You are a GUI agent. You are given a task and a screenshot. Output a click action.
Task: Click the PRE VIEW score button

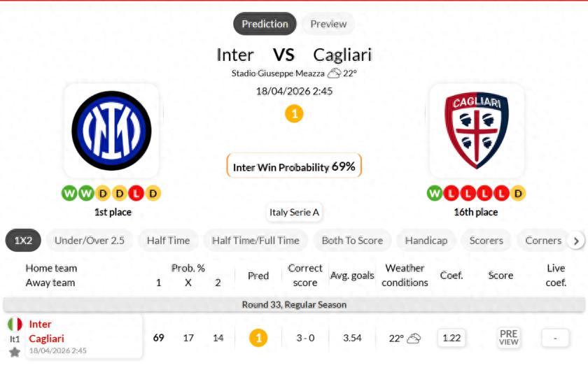[x=509, y=338]
